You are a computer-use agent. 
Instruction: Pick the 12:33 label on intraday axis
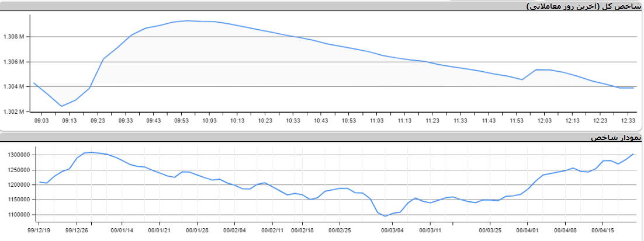[x=628, y=120]
